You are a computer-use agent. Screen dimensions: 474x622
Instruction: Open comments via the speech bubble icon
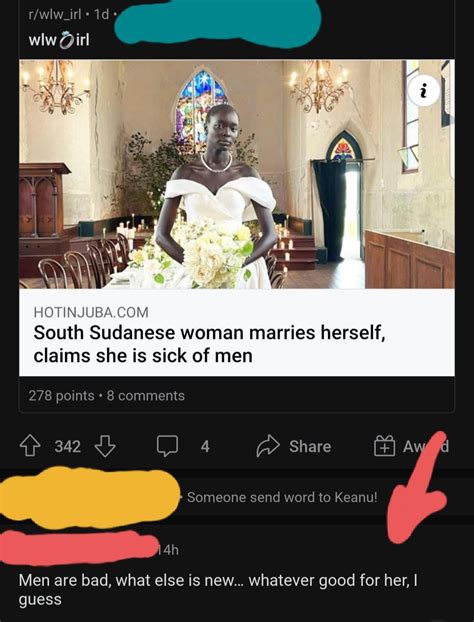click(x=167, y=447)
